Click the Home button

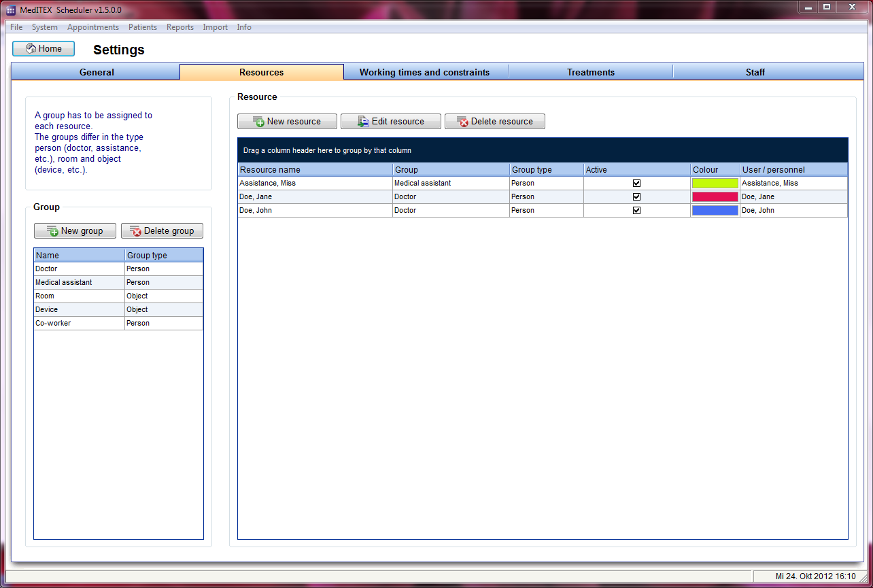click(44, 49)
